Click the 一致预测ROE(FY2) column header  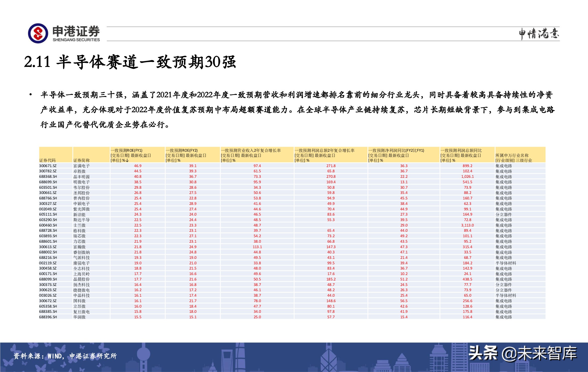[193, 155]
